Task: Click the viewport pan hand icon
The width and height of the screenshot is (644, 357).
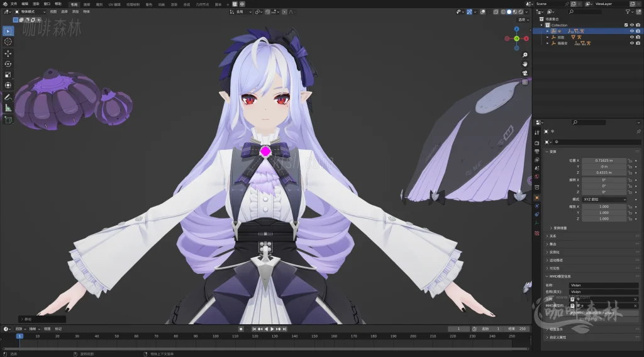Action: click(x=525, y=64)
